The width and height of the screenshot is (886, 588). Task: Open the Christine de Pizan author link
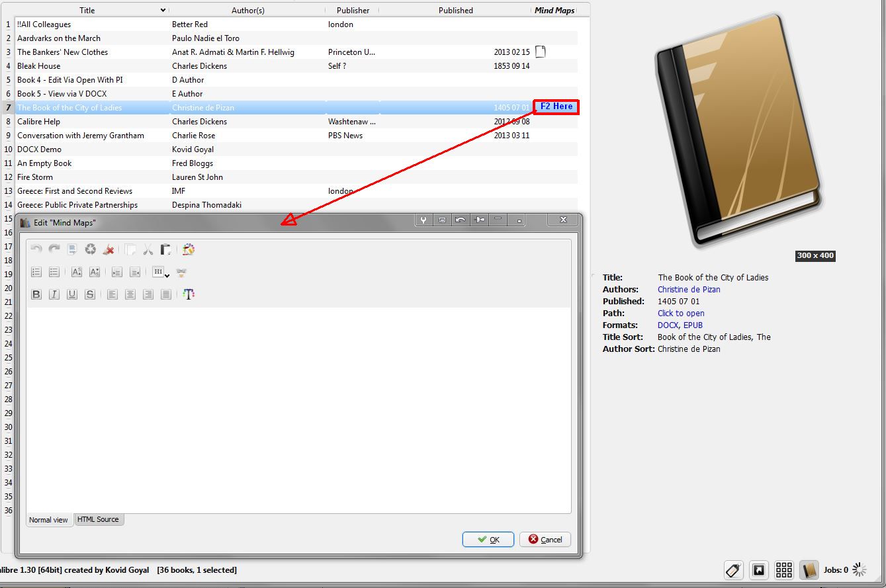point(689,290)
